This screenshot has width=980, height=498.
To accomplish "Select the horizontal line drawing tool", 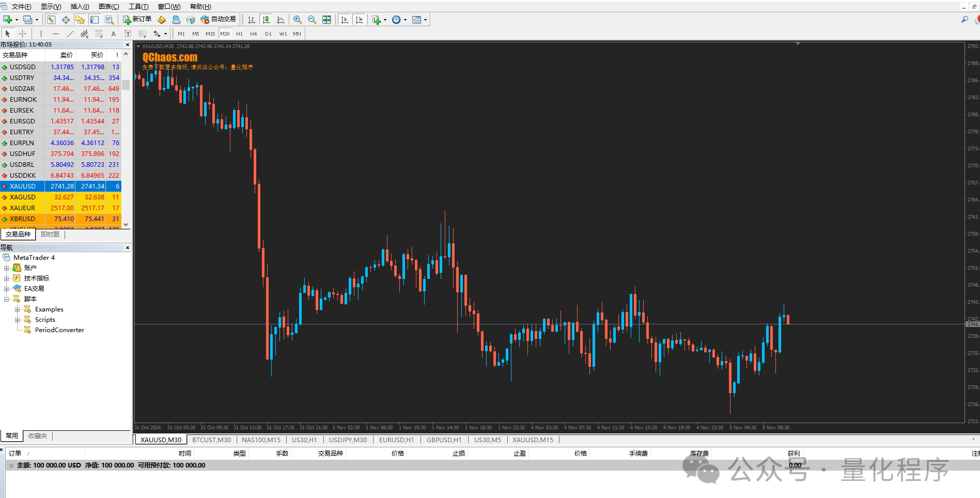I will coord(55,34).
